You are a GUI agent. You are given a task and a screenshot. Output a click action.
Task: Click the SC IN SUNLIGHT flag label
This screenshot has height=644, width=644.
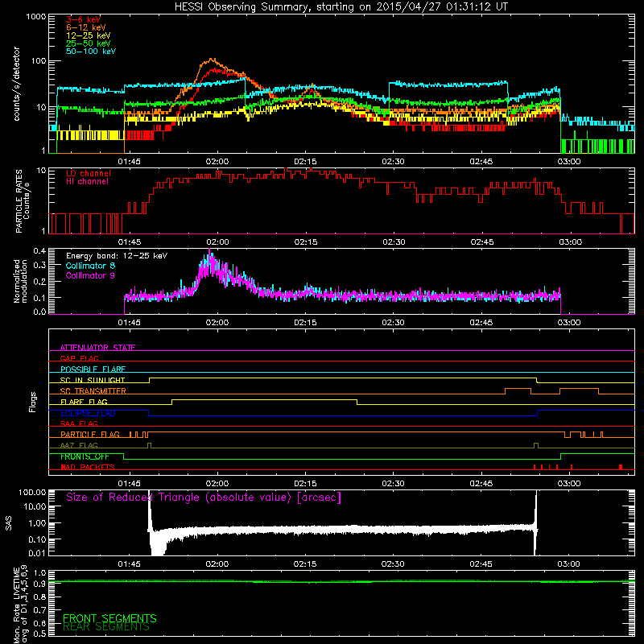pyautogui.click(x=93, y=380)
